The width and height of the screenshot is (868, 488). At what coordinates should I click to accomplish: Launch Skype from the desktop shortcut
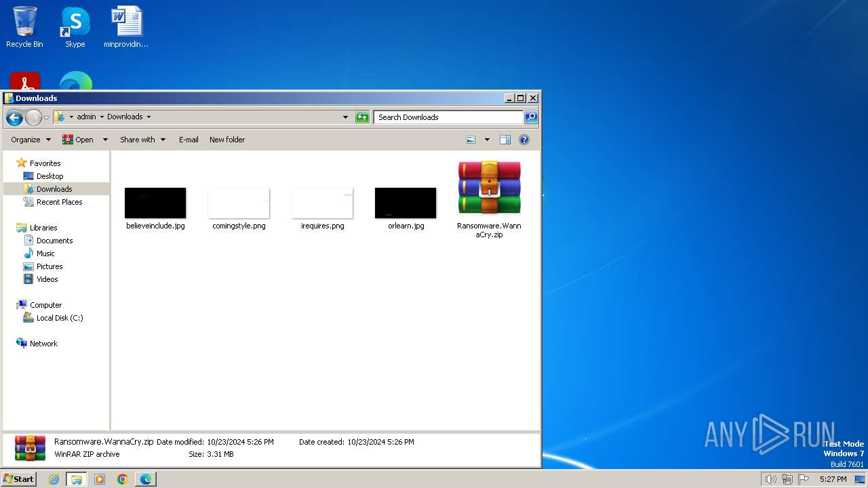[x=75, y=27]
